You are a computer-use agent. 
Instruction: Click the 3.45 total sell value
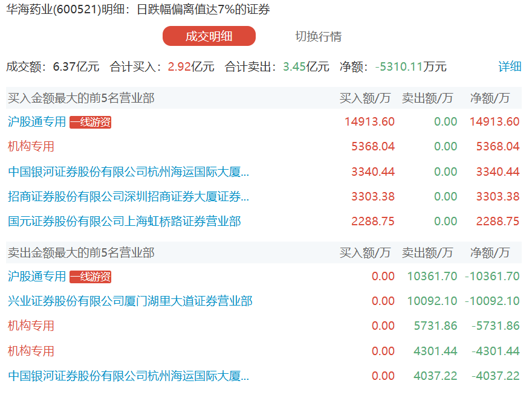coord(294,67)
